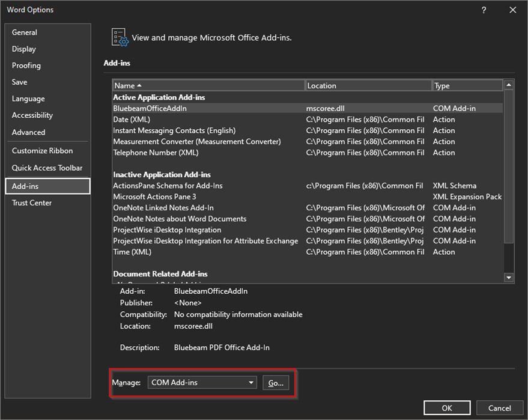Open the Trust Center section

[31, 203]
